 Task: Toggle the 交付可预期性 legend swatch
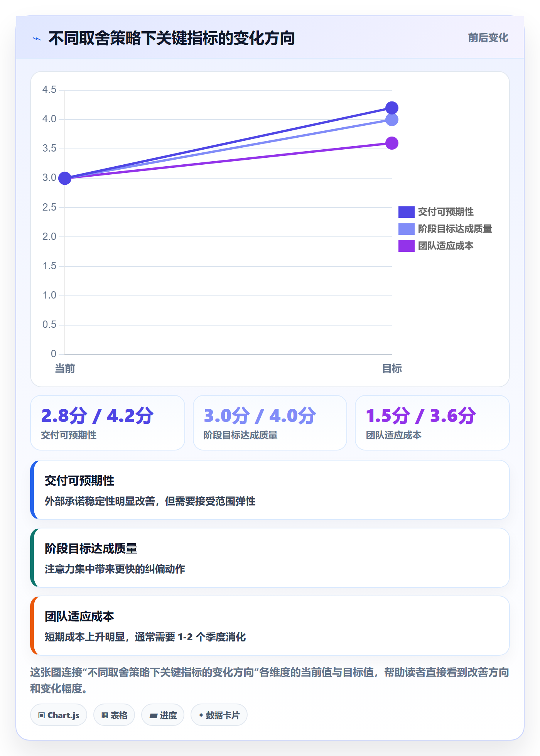coord(406,212)
